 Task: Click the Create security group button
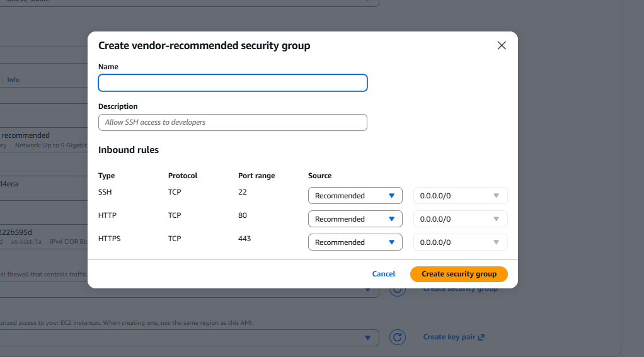pyautogui.click(x=459, y=274)
